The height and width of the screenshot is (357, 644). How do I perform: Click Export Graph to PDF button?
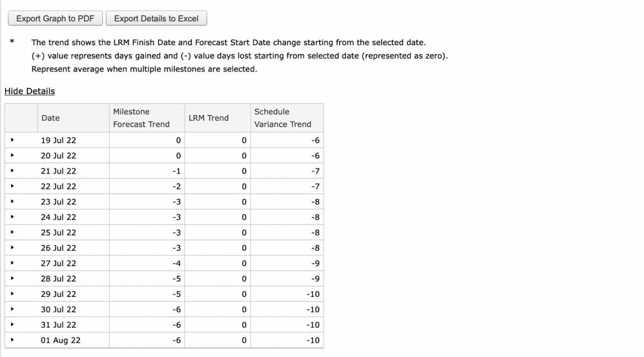(x=56, y=19)
